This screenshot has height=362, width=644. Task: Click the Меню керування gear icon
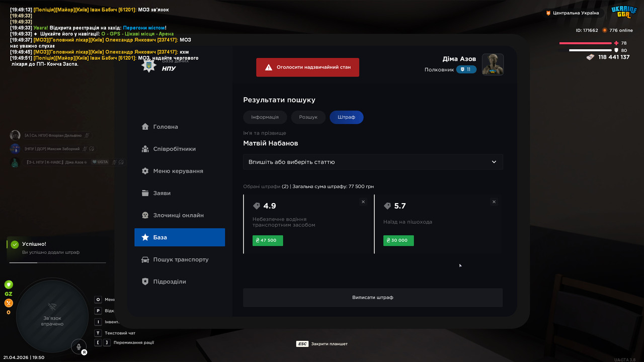pos(145,171)
